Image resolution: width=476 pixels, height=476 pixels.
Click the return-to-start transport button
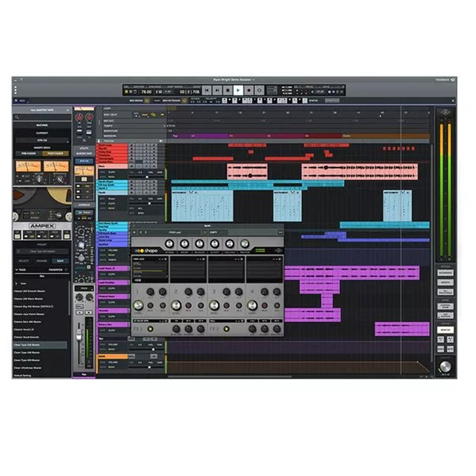(x=206, y=90)
